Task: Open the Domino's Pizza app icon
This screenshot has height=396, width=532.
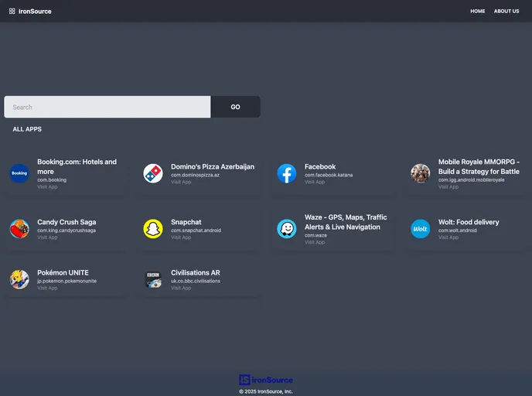Action: (153, 173)
